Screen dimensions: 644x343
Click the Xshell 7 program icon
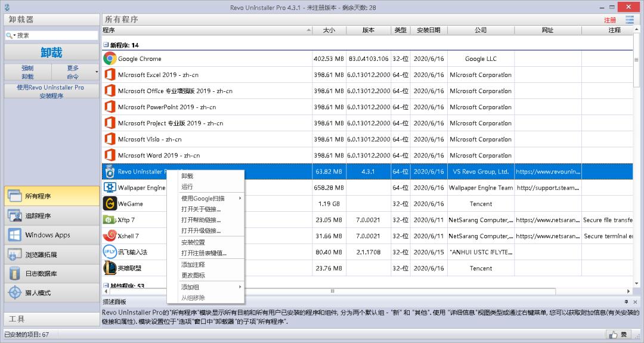(110, 236)
